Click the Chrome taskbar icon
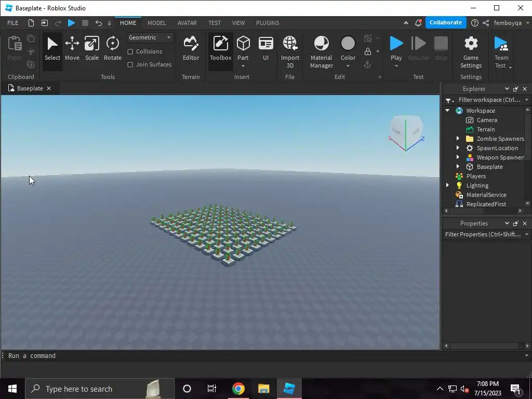This screenshot has height=399, width=532. (x=238, y=389)
